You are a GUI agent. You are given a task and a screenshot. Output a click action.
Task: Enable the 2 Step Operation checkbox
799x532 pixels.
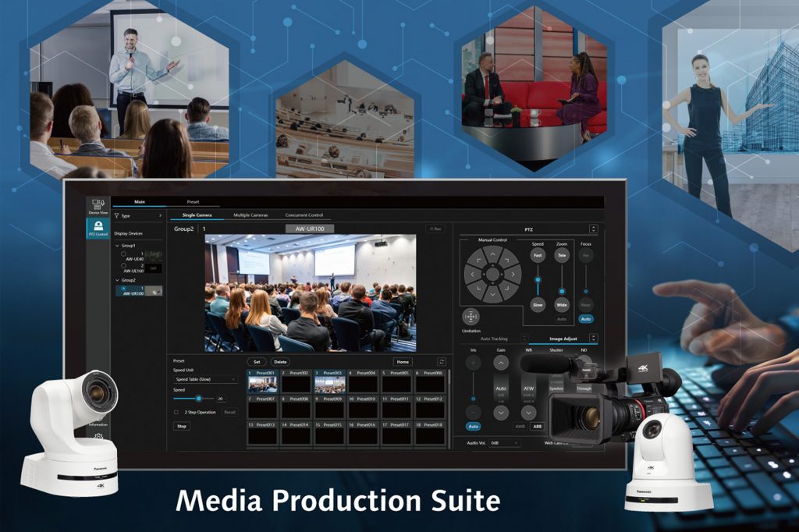(176, 412)
